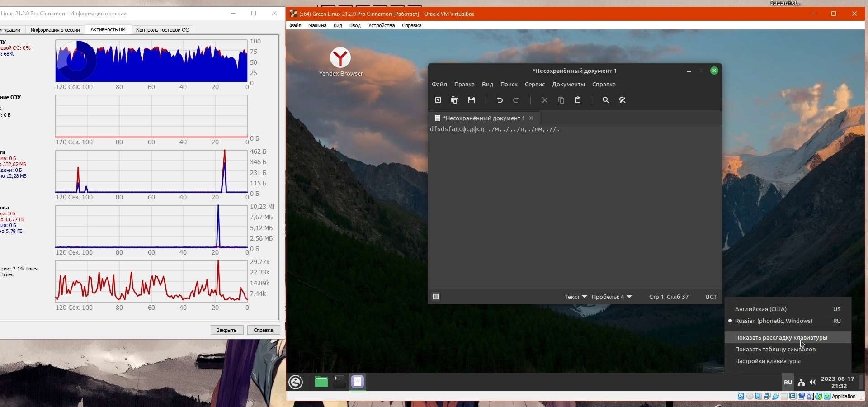Switch to the Контроль гостевой ОС tab
This screenshot has height=407, width=868.
pyautogui.click(x=162, y=30)
